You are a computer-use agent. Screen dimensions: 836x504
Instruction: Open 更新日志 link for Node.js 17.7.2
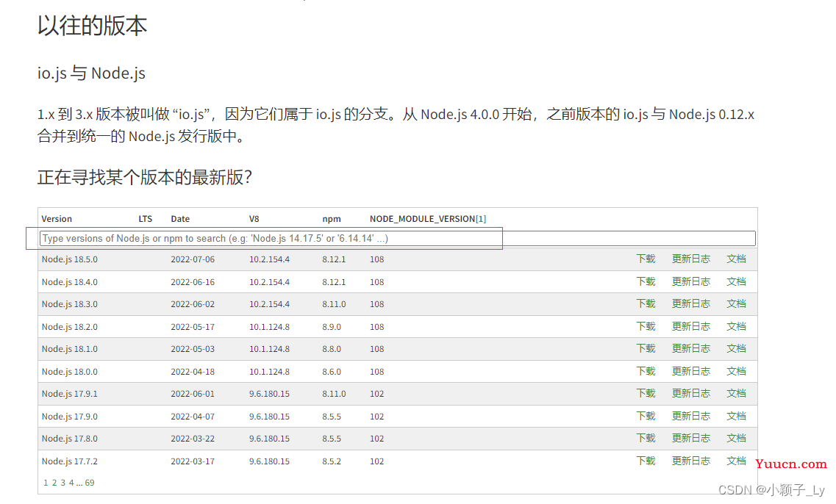(691, 461)
